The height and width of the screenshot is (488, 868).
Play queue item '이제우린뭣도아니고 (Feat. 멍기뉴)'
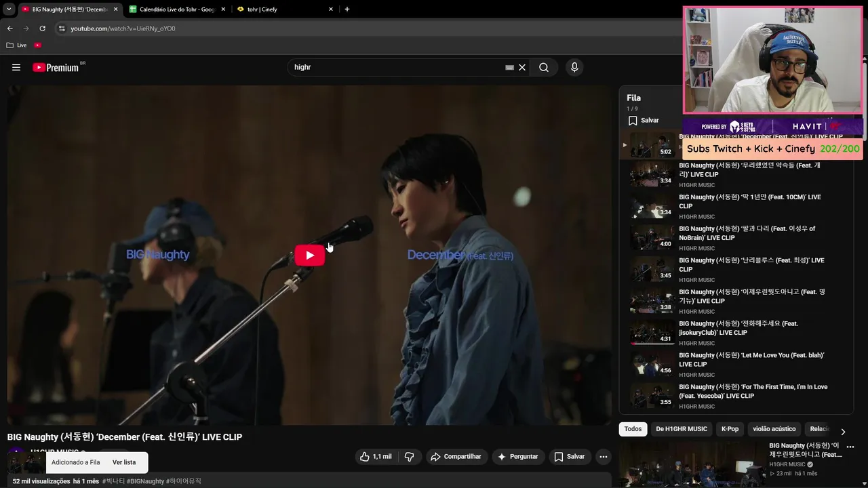(x=736, y=301)
